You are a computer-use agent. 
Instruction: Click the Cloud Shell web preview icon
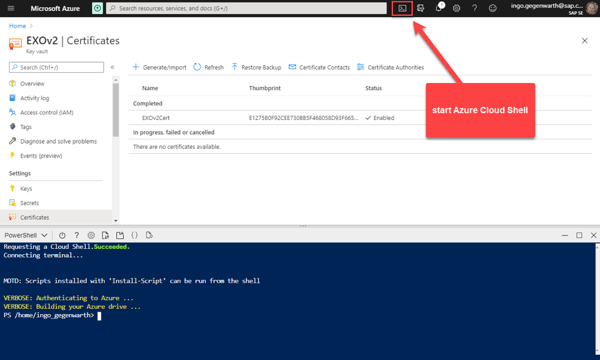(x=149, y=235)
